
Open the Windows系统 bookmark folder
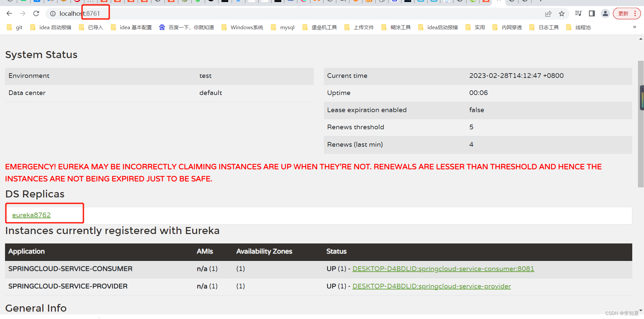(x=242, y=27)
